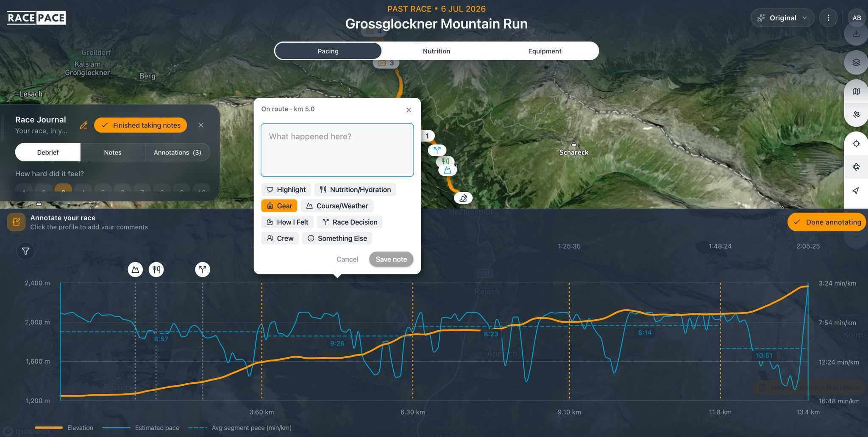The height and width of the screenshot is (437, 868).
Task: Switch to the Nutrition tab
Action: pyautogui.click(x=437, y=51)
